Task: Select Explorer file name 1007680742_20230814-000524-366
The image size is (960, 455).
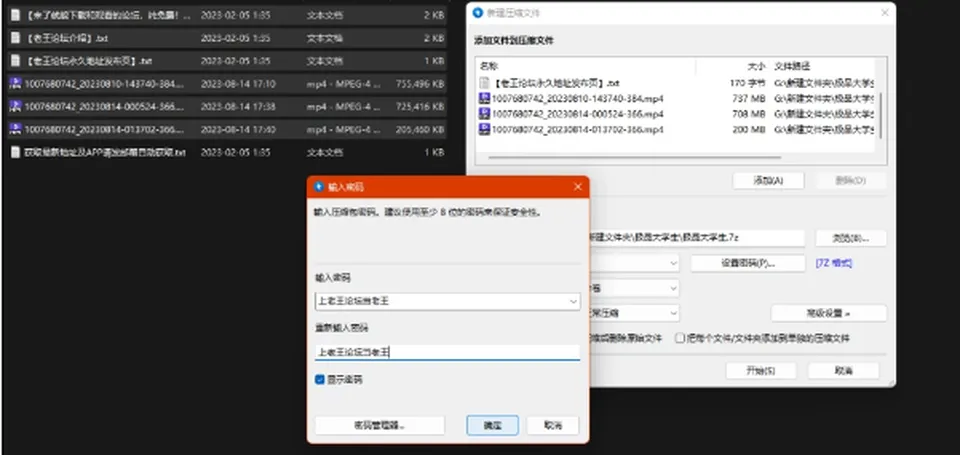Action: pyautogui.click(x=103, y=107)
